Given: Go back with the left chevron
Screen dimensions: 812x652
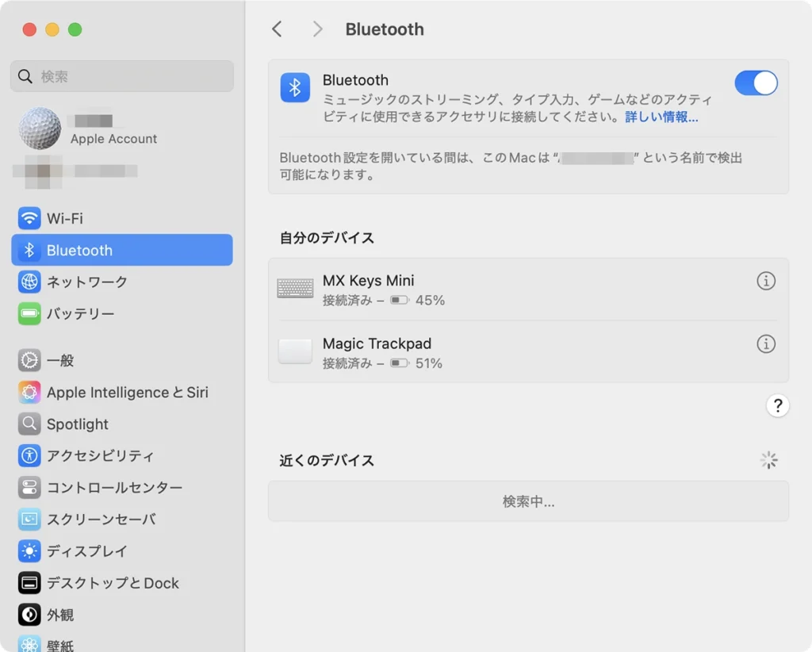Looking at the screenshot, I should [x=277, y=29].
